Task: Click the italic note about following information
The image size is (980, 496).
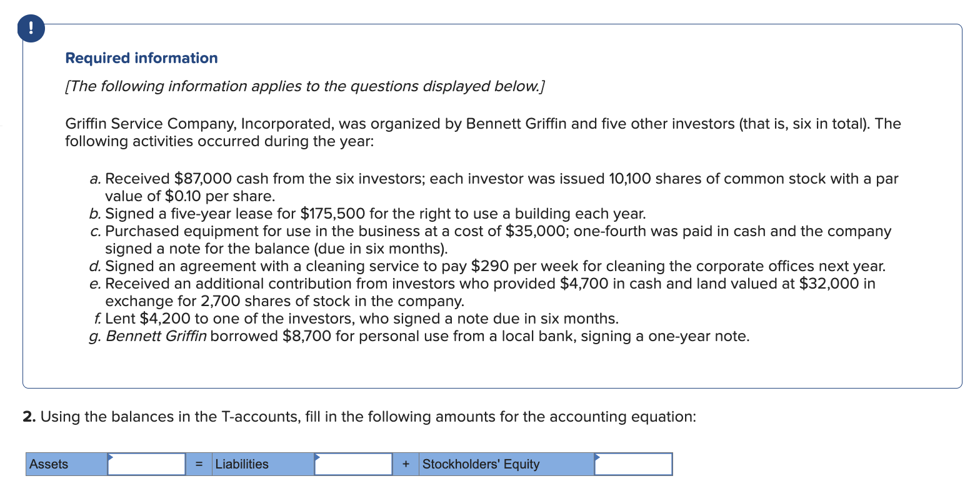Action: 305,86
